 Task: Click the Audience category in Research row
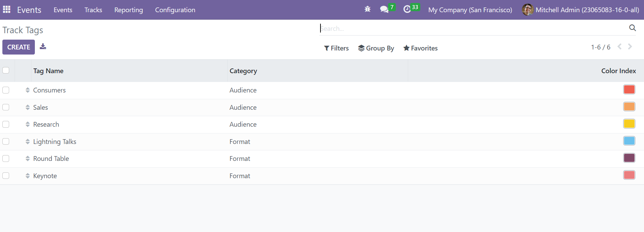point(243,124)
